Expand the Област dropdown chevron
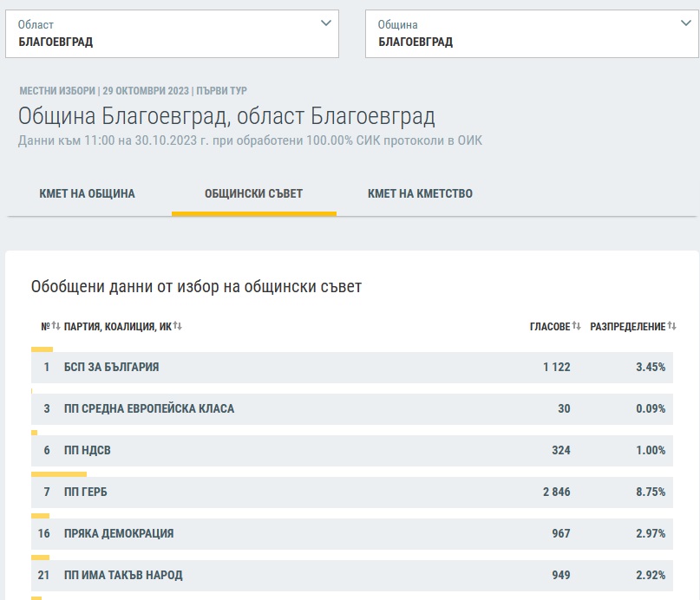The height and width of the screenshot is (600, 700). click(x=325, y=24)
